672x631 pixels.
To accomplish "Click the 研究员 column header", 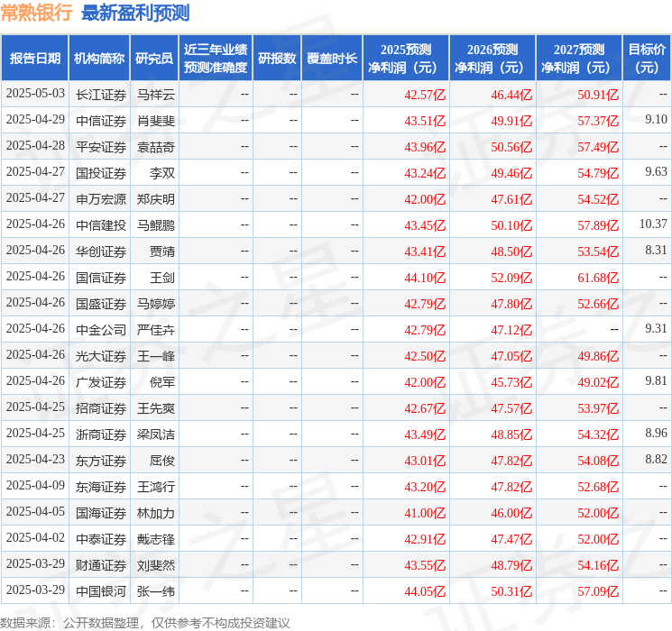I will coord(154,59).
